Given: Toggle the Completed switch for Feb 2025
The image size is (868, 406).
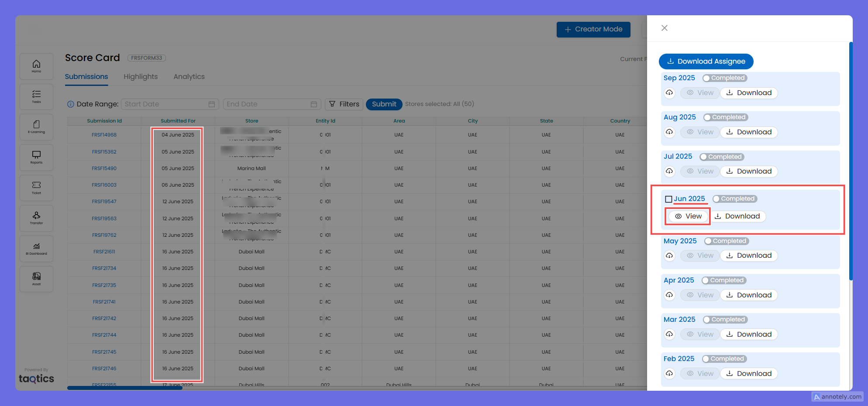Looking at the screenshot, I should point(724,359).
